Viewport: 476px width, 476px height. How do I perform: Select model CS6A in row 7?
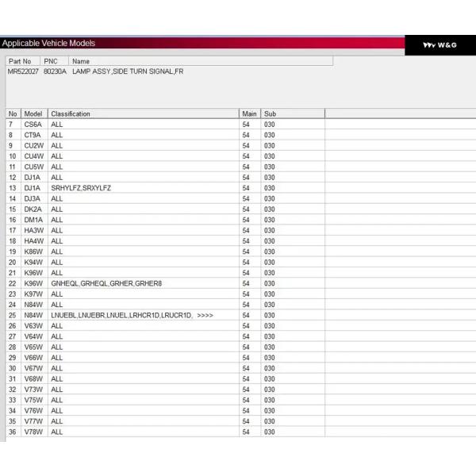pos(33,125)
